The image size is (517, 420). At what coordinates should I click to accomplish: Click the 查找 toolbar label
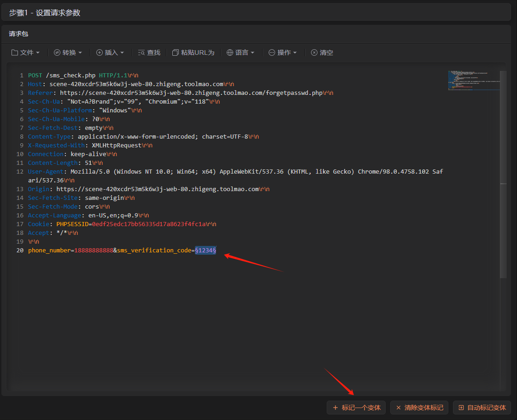(153, 52)
